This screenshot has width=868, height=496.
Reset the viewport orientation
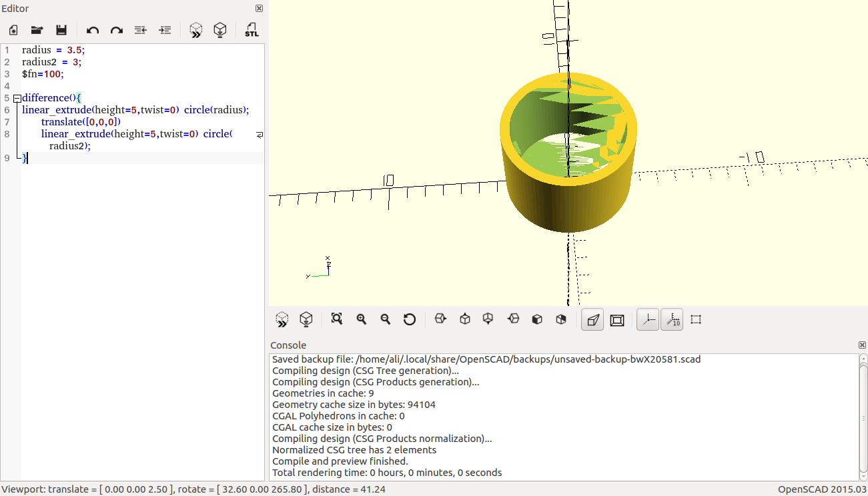410,319
